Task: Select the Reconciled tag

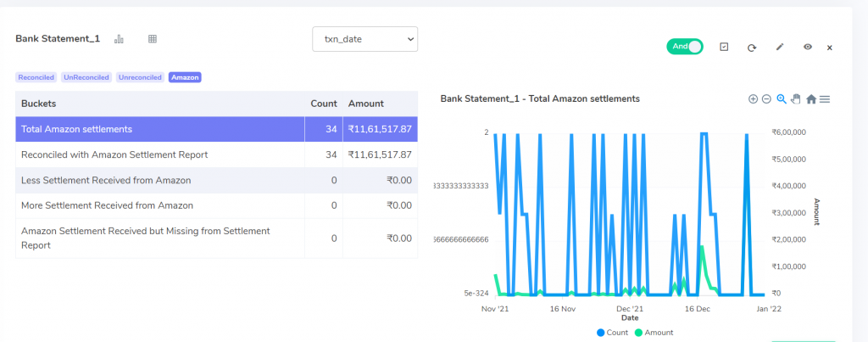Action: (36, 77)
